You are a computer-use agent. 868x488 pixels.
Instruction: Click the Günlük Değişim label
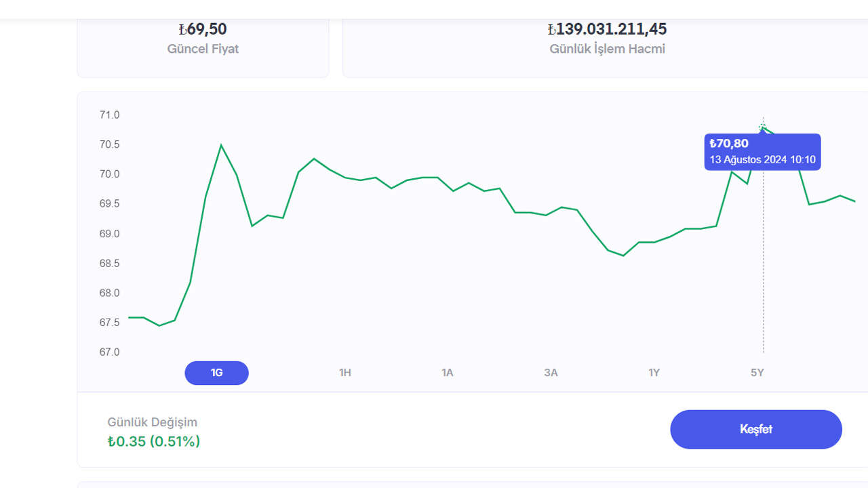pyautogui.click(x=153, y=422)
